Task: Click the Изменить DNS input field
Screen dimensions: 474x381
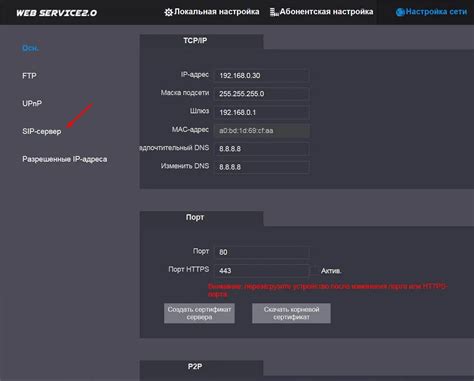Action: [x=261, y=167]
